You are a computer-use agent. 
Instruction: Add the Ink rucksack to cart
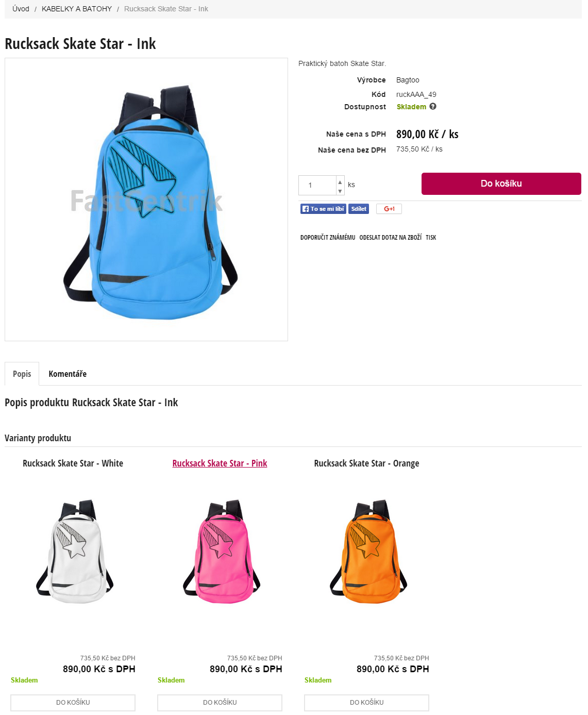(x=501, y=184)
